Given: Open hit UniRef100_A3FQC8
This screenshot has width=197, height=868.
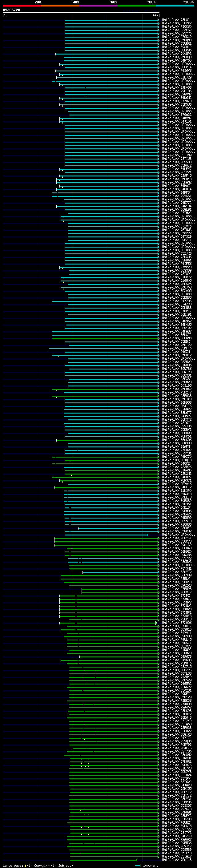Looking at the screenshot, I should coord(177,396).
